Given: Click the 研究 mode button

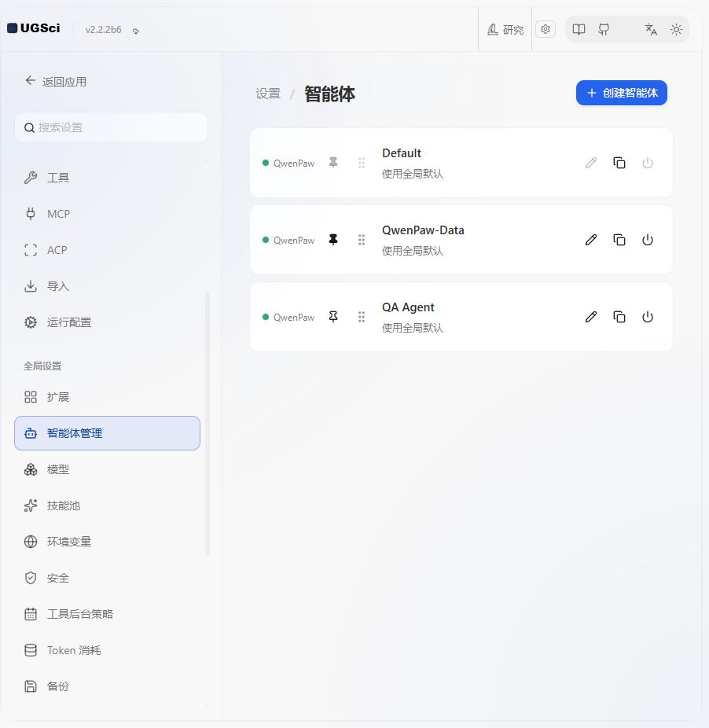Looking at the screenshot, I should click(x=505, y=30).
